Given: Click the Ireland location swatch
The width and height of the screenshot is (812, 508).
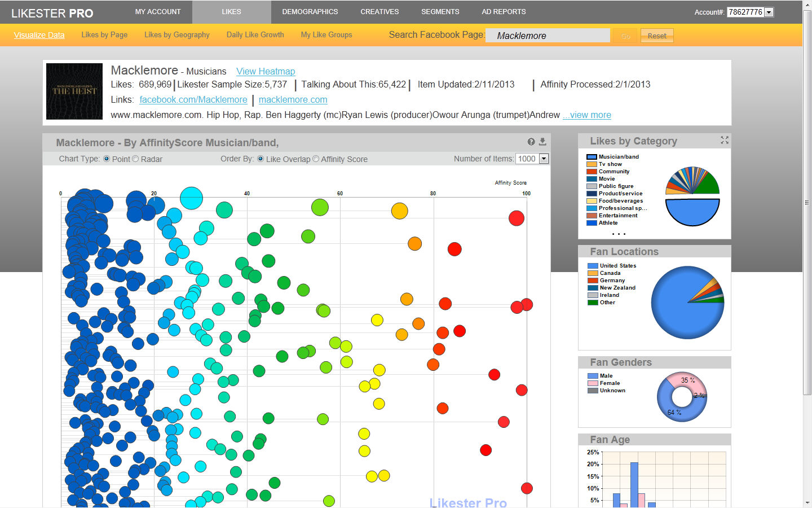Looking at the screenshot, I should pyautogui.click(x=593, y=295).
